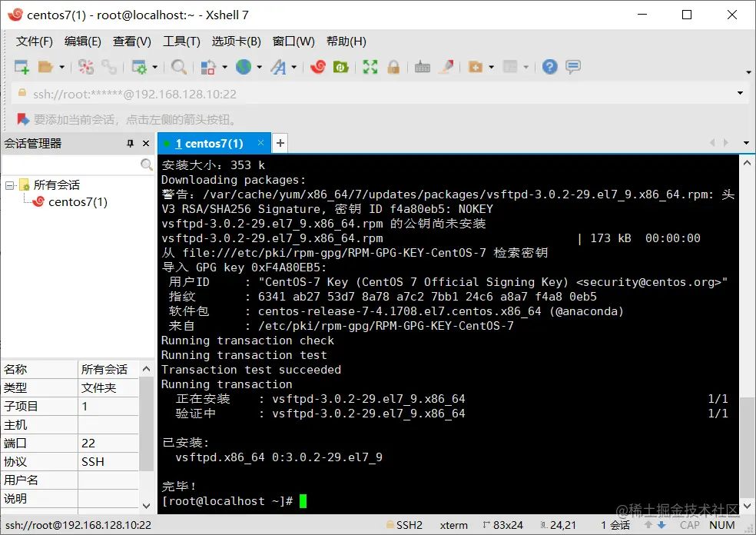The height and width of the screenshot is (535, 756).
Task: Click the session manager search magnifier icon
Action: [x=146, y=164]
